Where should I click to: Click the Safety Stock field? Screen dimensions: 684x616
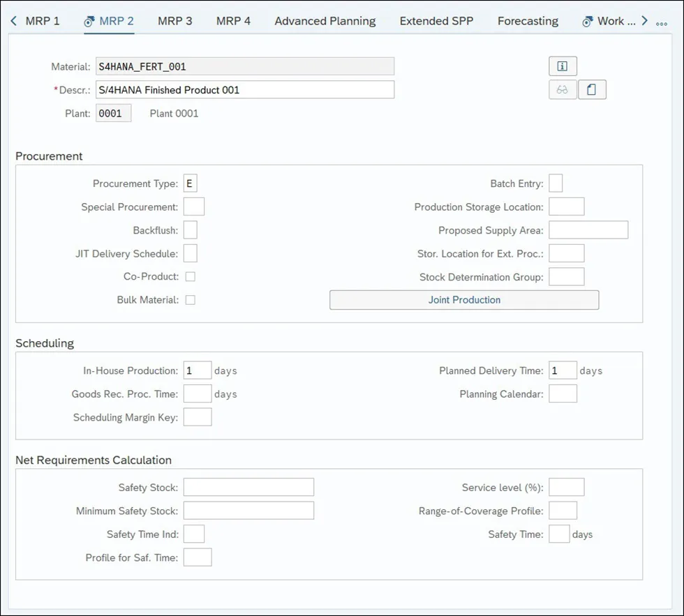[248, 488]
